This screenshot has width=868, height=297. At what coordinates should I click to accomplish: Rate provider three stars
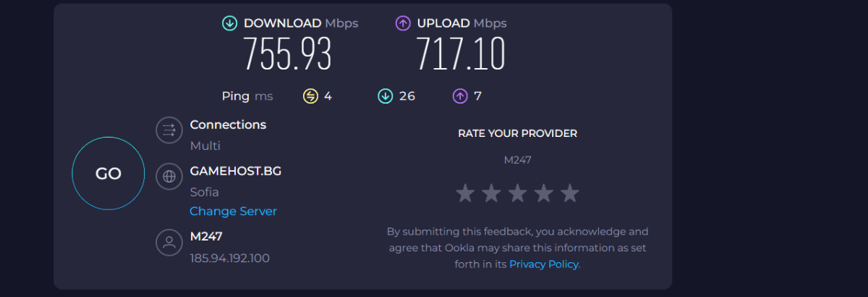click(518, 193)
